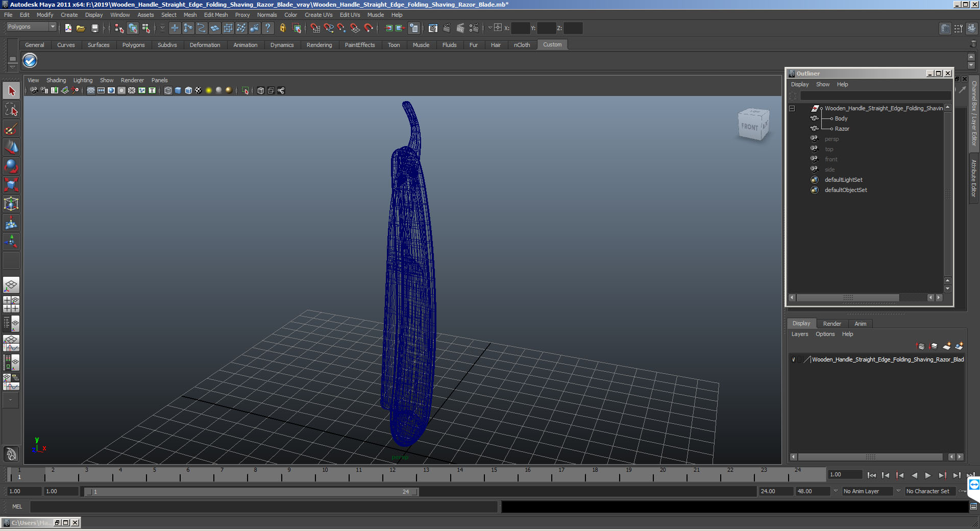Click the Open Scene folder icon
The image size is (980, 531).
click(x=81, y=28)
